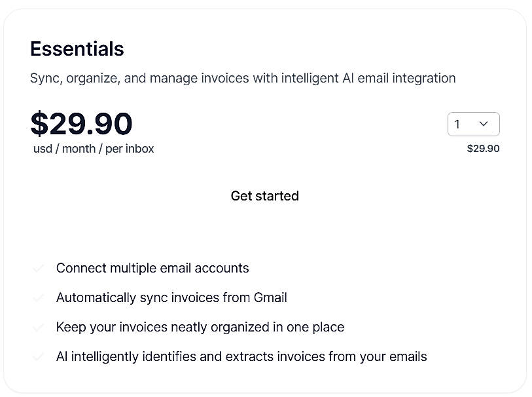
Task: Click the $29.90 subtotal under the dropdown
Action: [x=482, y=148]
